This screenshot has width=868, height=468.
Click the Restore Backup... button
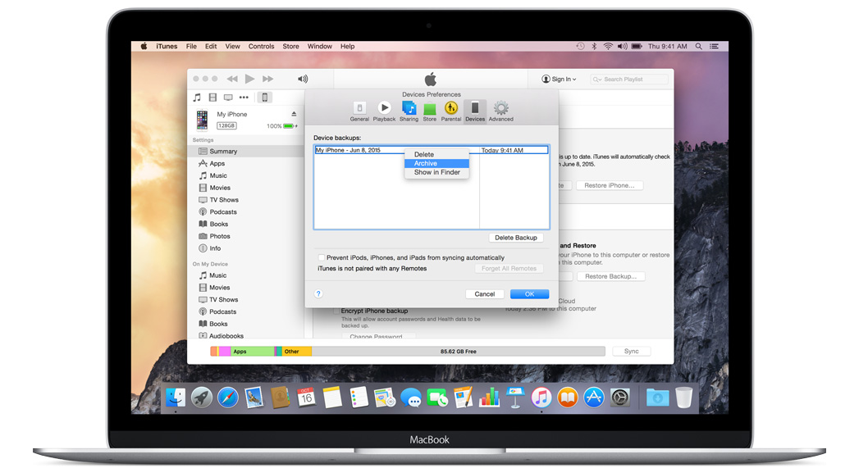610,276
